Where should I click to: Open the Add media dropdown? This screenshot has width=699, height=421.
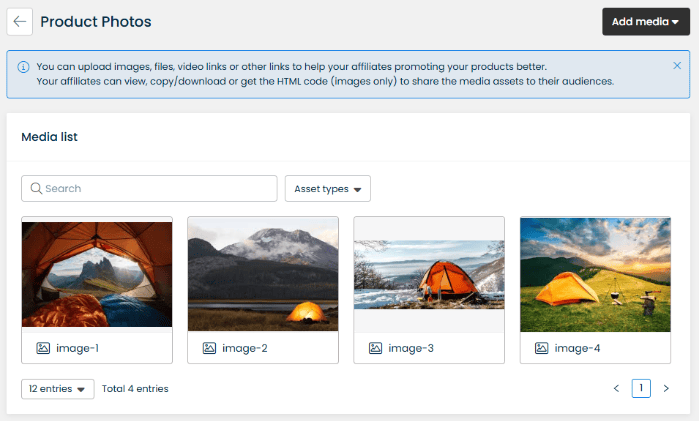[646, 21]
